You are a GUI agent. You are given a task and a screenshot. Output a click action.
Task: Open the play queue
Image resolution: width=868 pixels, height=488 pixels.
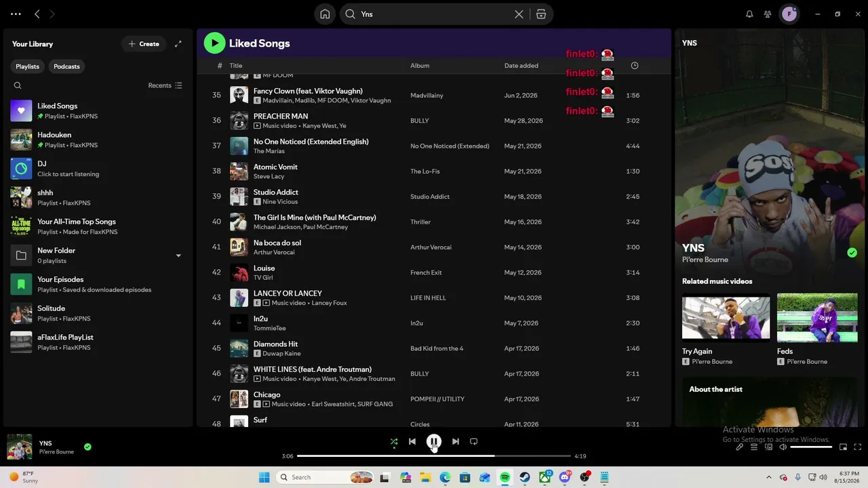coord(754,447)
